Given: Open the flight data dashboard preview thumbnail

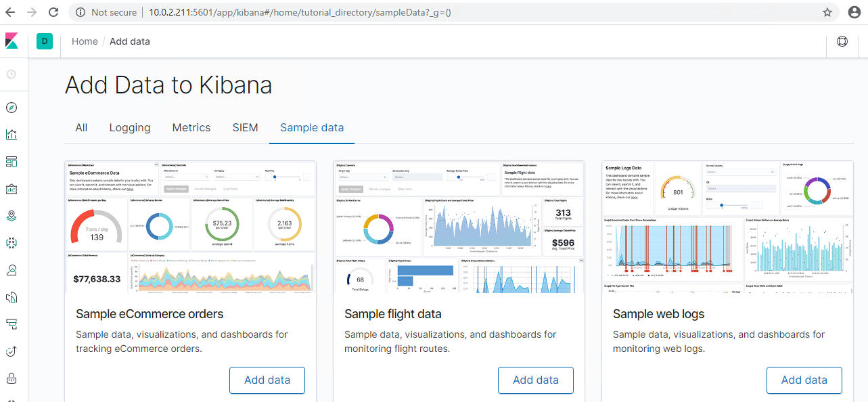Looking at the screenshot, I should point(459,227).
